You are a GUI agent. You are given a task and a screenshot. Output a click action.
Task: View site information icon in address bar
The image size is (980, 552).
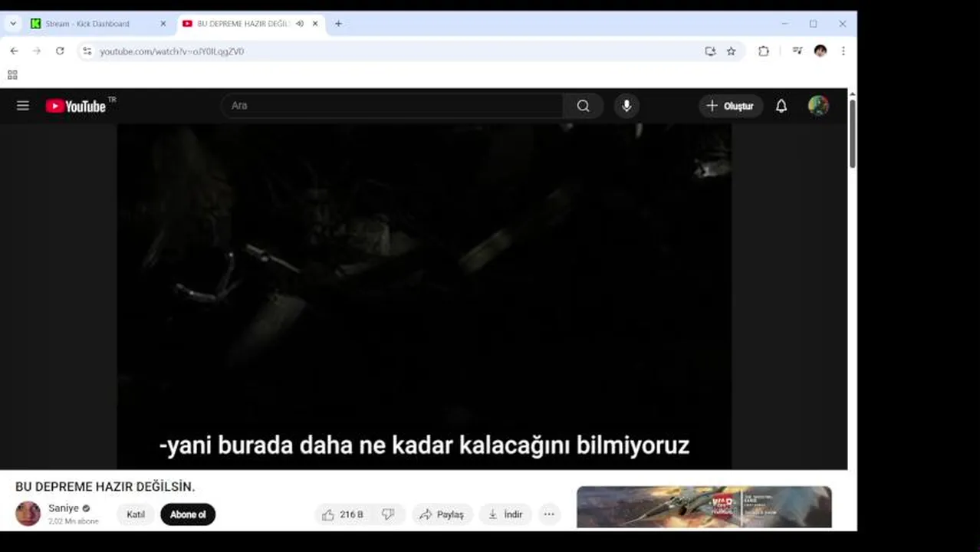click(87, 51)
